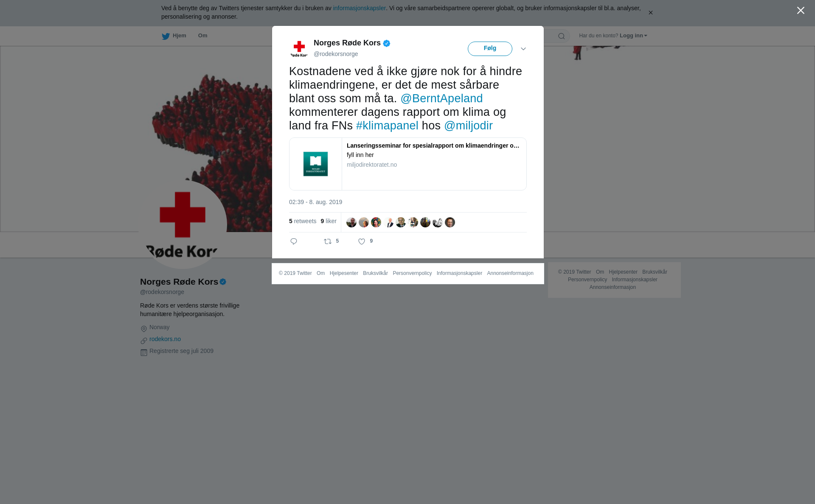This screenshot has height=504, width=815.
Task: Open the @miljodir mention link
Action: [468, 126]
